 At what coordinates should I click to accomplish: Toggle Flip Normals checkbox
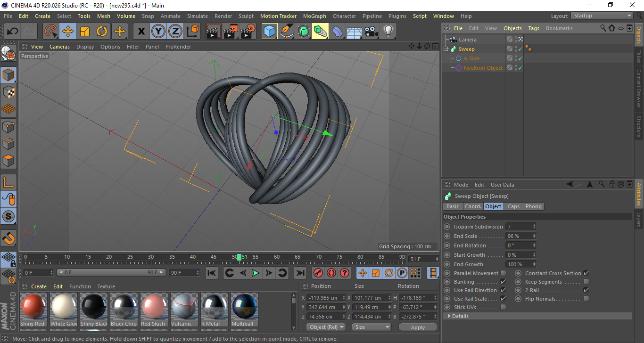[586, 299]
